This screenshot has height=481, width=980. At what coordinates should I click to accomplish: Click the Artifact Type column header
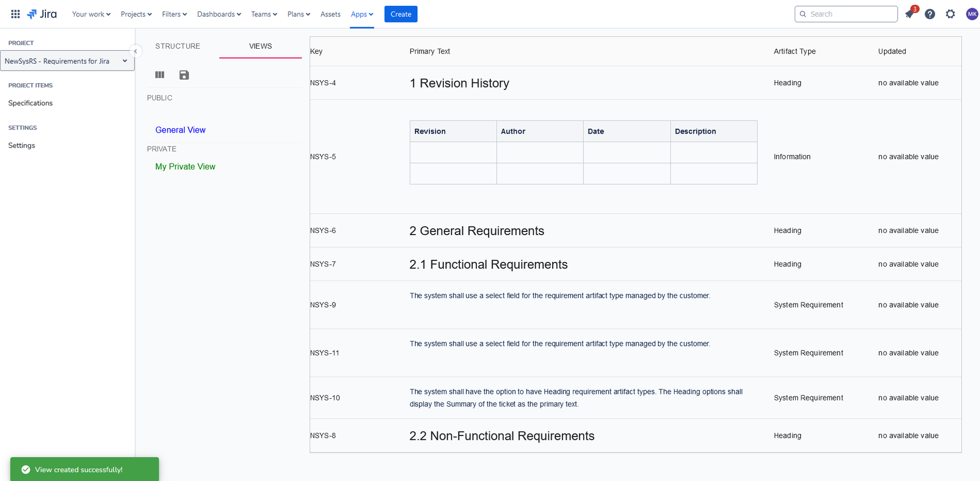point(795,51)
